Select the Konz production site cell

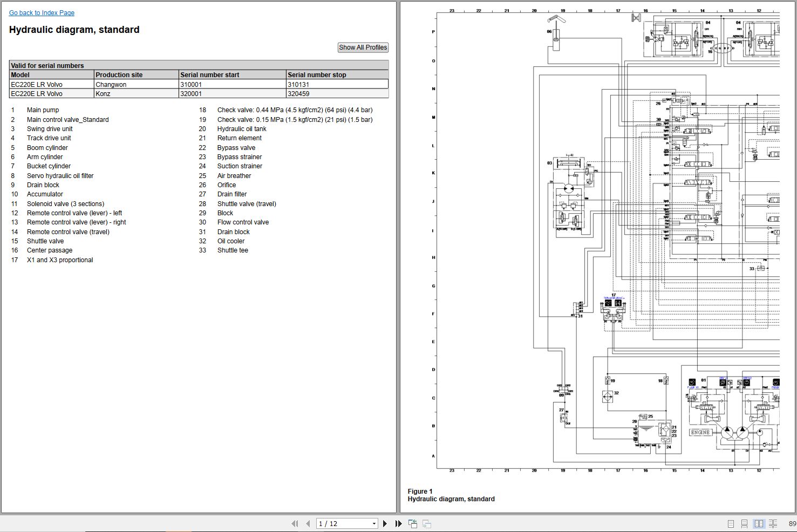point(137,93)
